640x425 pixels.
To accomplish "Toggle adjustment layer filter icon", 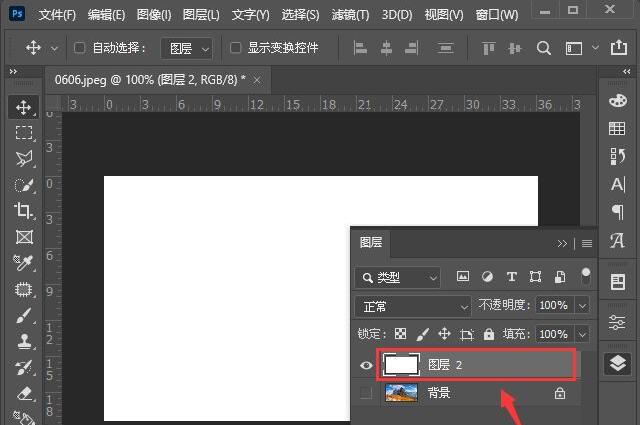I will pyautogui.click(x=487, y=277).
